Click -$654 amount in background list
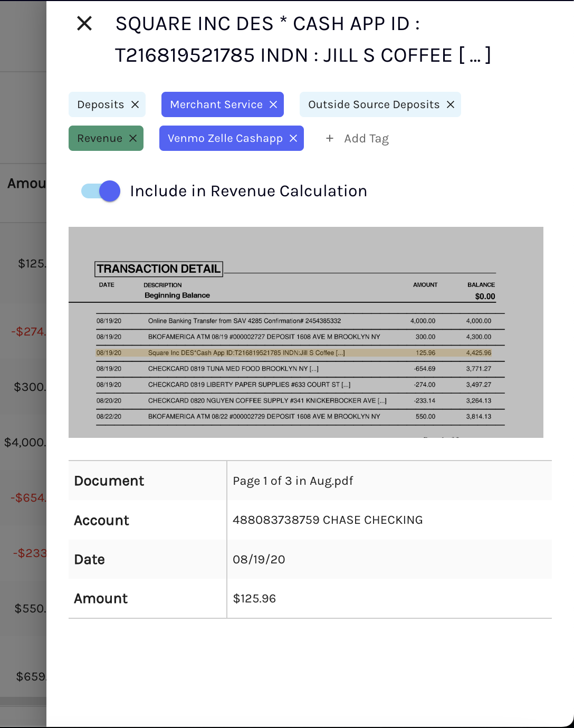The image size is (574, 728). click(28, 497)
